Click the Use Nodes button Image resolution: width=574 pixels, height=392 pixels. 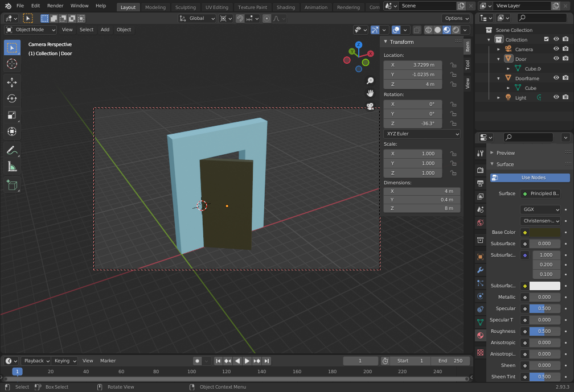tap(530, 178)
